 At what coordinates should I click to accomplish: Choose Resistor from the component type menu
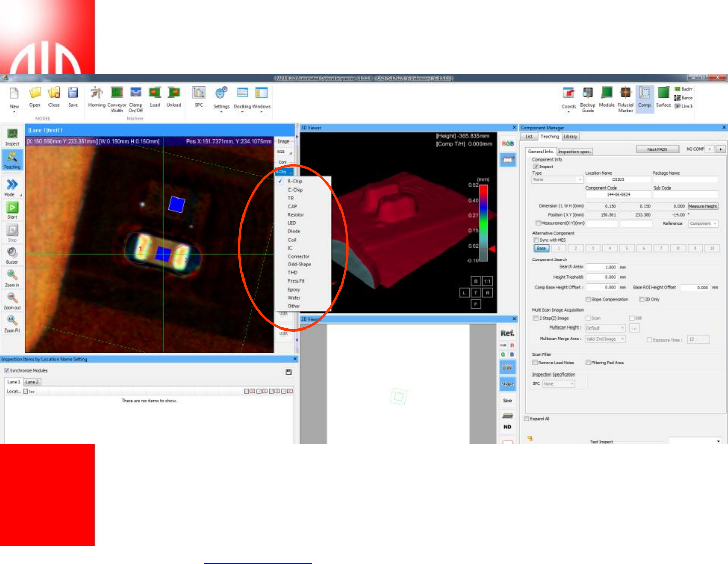[x=296, y=215]
